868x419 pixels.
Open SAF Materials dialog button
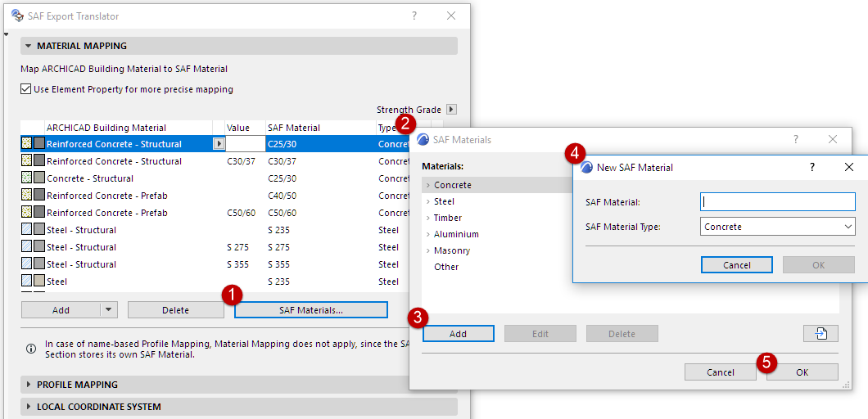click(310, 310)
